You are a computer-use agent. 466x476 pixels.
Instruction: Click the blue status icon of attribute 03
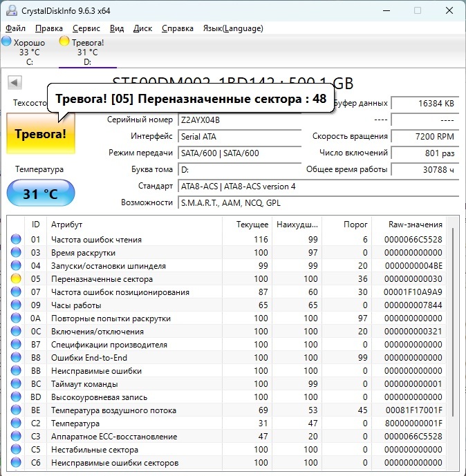[16, 252]
